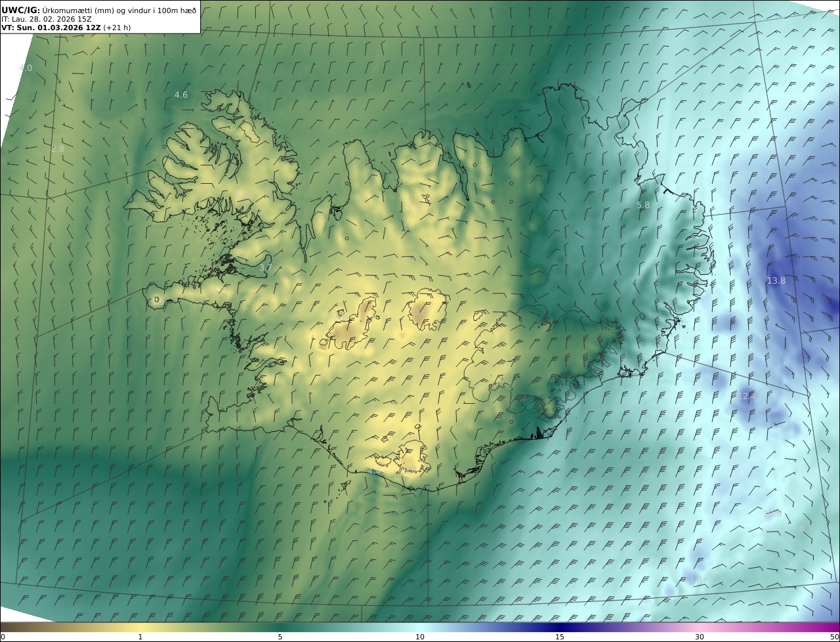Click the 13.8 value label
840x642 pixels.
tap(776, 281)
